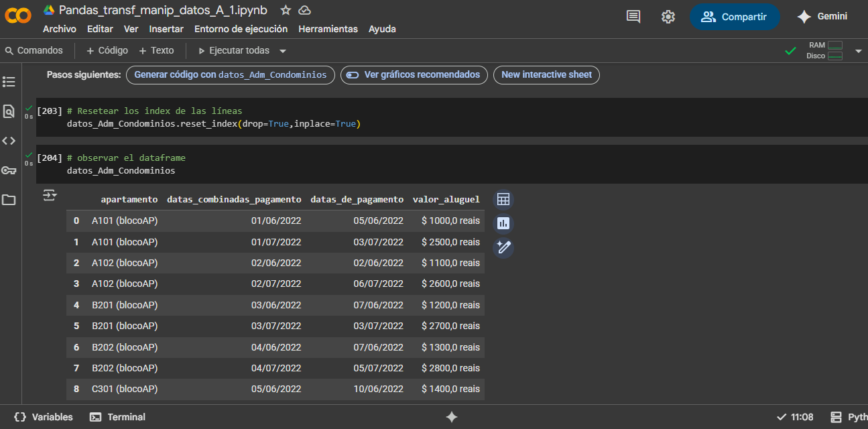
Task: Run all cells with Ejecutar todas
Action: 234,50
